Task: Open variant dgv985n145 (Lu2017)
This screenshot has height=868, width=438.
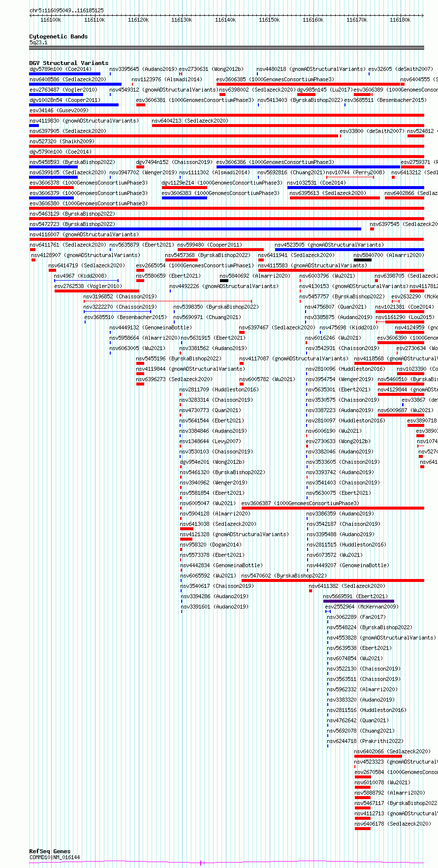Action: pos(325,90)
